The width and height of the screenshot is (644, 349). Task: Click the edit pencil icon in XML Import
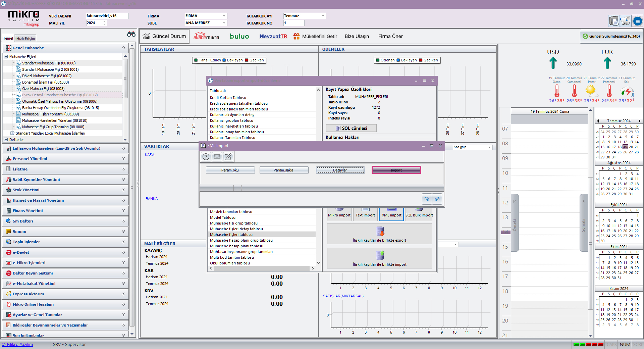pyautogui.click(x=228, y=157)
